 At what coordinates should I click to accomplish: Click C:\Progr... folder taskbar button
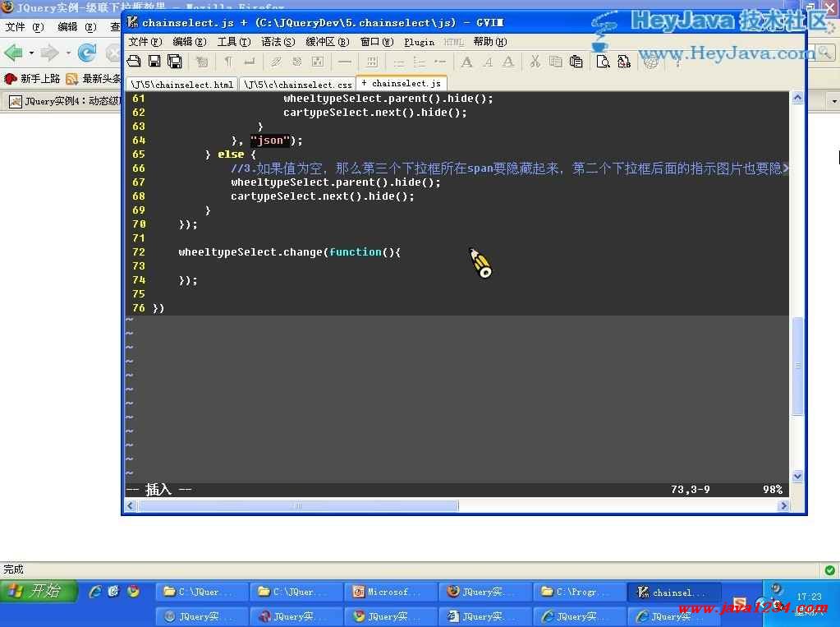(579, 592)
